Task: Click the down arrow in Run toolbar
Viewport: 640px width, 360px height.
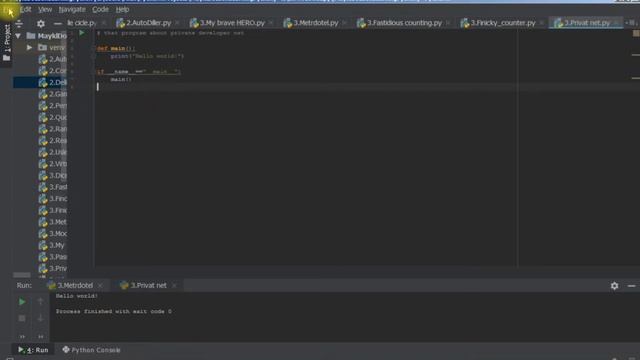Action: pos(40,318)
